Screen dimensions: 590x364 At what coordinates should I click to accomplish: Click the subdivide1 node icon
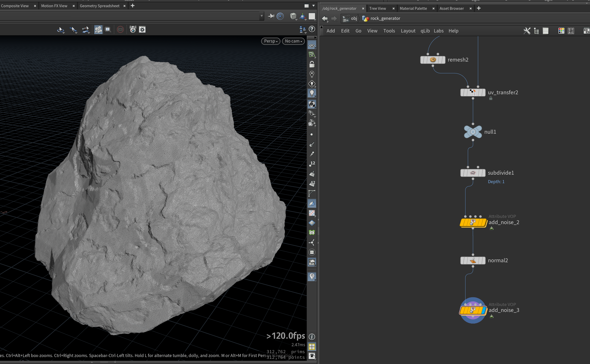(x=473, y=173)
